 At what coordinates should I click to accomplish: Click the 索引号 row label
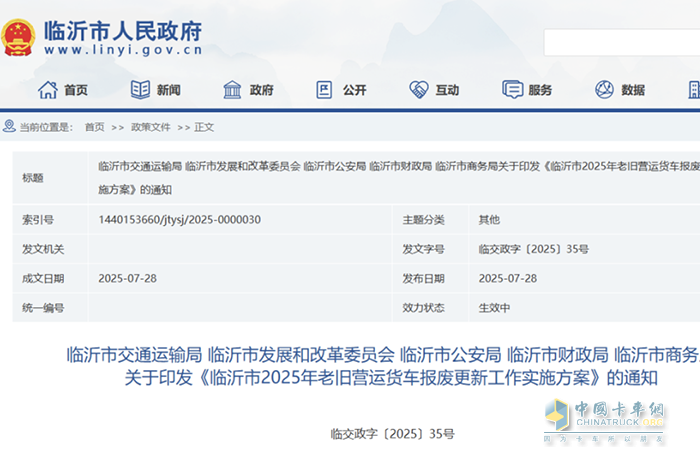(38, 220)
